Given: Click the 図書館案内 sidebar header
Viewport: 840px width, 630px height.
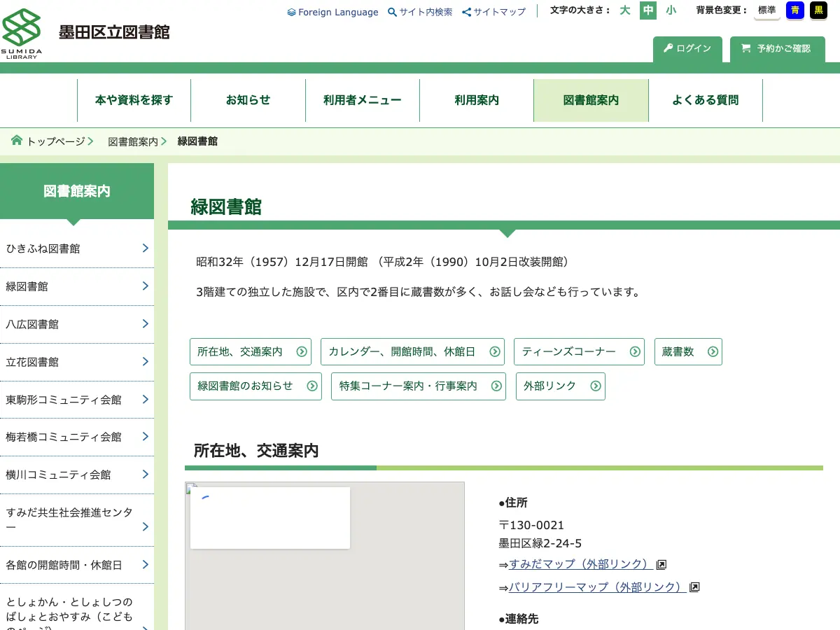Looking at the screenshot, I should click(x=77, y=191).
